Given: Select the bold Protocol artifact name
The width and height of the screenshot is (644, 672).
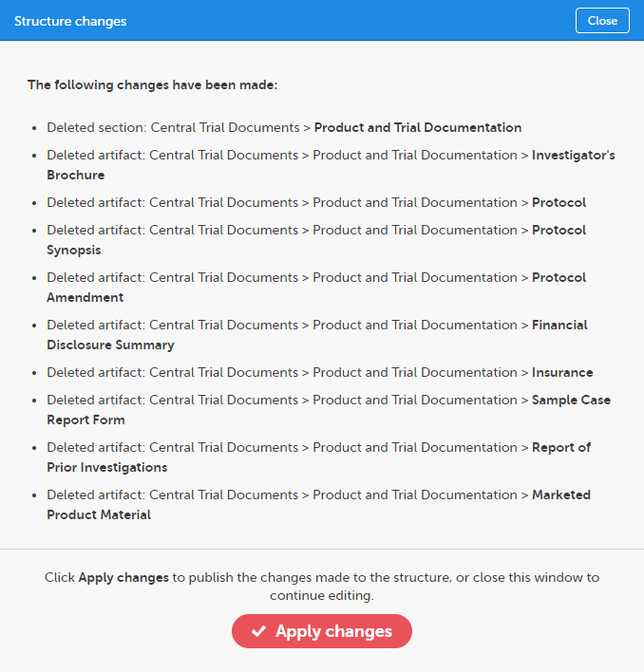Looking at the screenshot, I should click(x=559, y=202).
